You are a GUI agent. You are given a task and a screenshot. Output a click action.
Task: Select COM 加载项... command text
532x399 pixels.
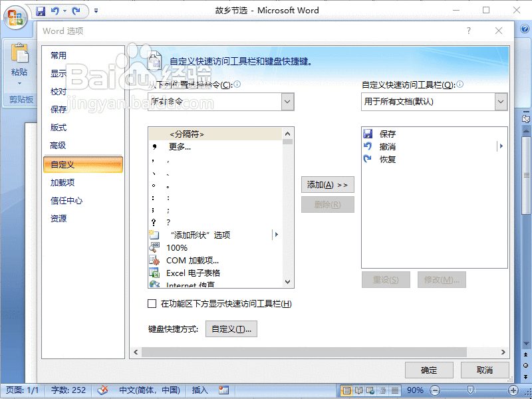pyautogui.click(x=192, y=261)
